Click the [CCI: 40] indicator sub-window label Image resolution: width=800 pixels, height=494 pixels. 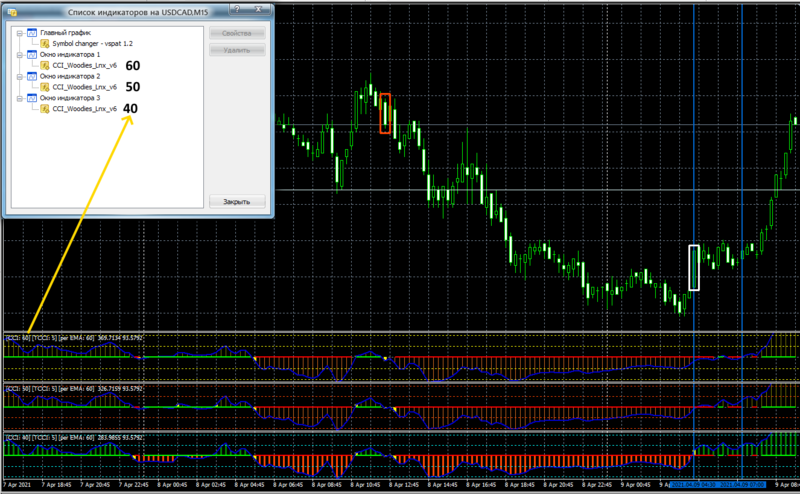[74, 438]
